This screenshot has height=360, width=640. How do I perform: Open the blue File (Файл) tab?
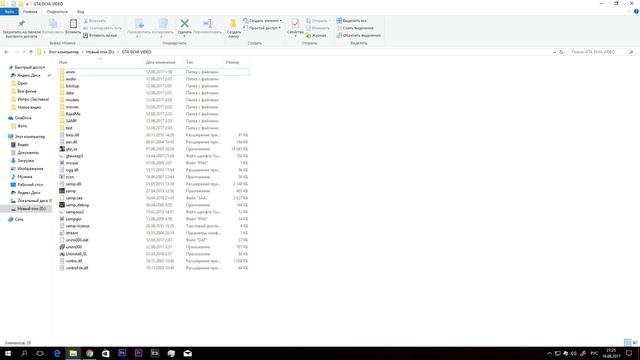tap(9, 12)
